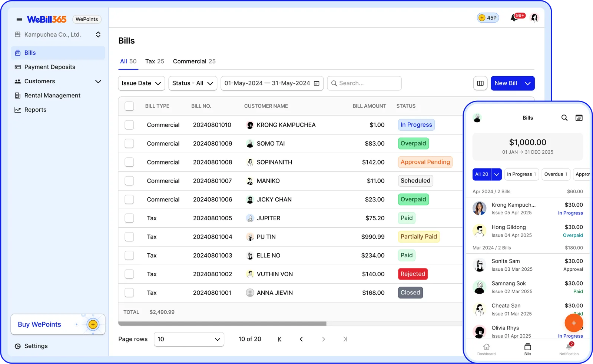This screenshot has height=364, width=593.
Task: Tap the orange plus floating button
Action: point(574,323)
